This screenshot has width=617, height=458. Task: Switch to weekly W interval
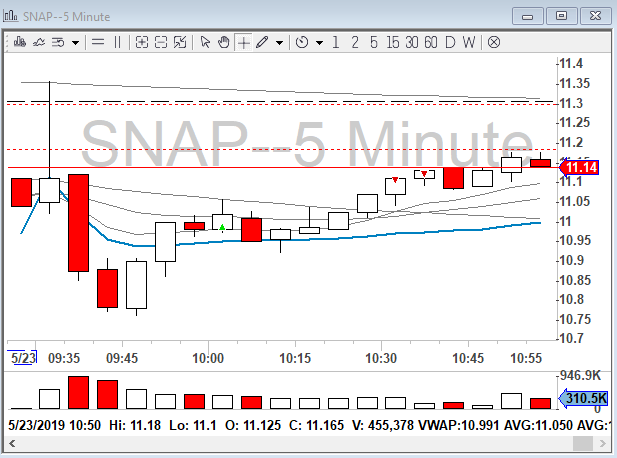469,42
